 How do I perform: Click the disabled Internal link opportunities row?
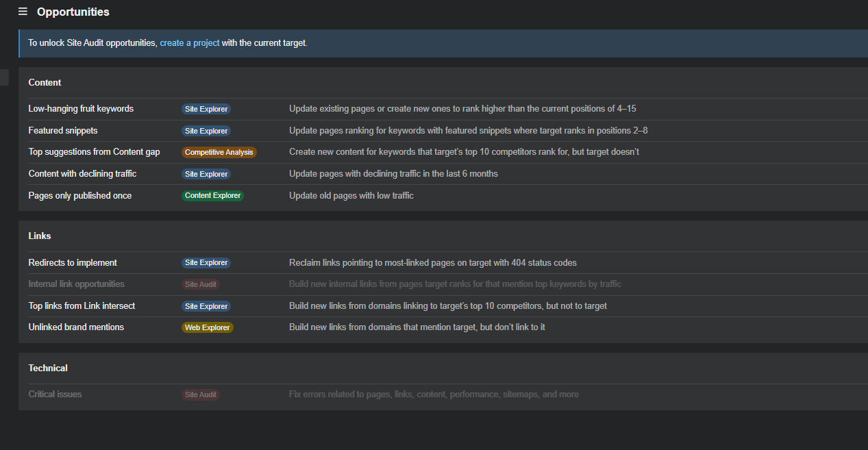tap(443, 284)
